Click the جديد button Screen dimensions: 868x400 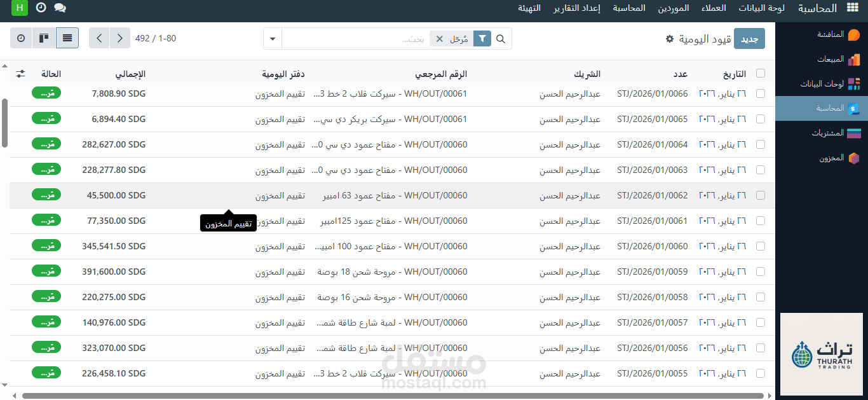click(750, 38)
